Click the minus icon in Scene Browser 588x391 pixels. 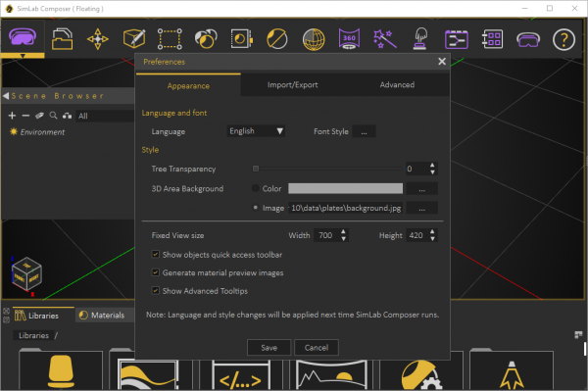[25, 116]
